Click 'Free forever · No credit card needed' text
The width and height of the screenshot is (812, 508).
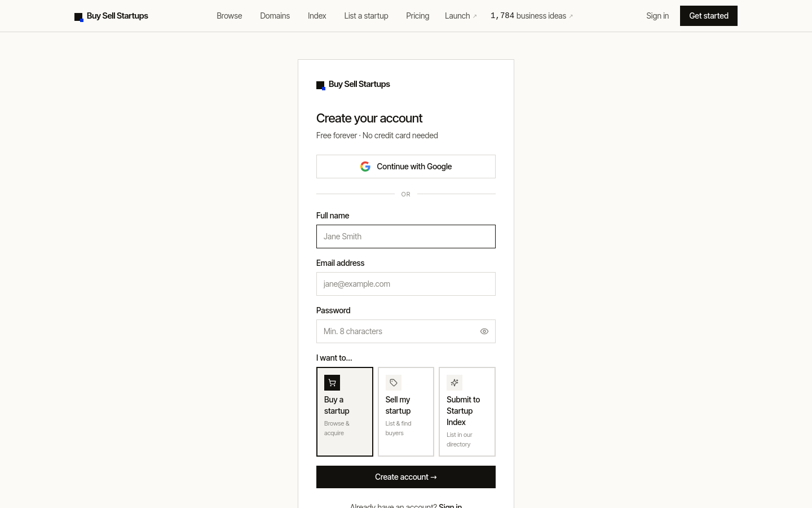click(377, 135)
